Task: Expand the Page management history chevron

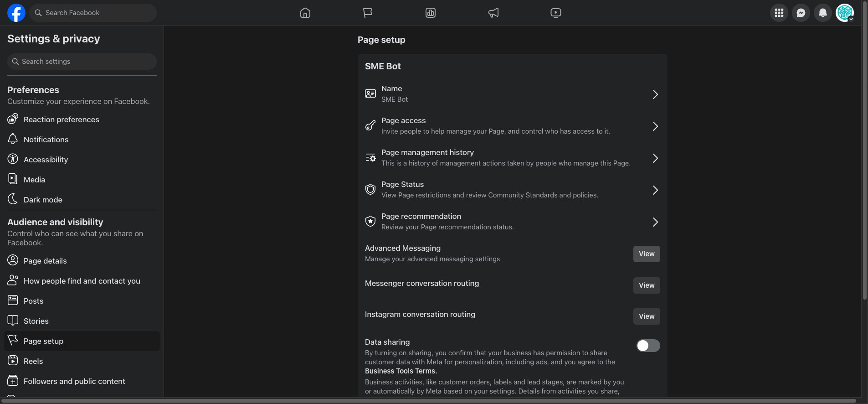Action: (x=655, y=158)
